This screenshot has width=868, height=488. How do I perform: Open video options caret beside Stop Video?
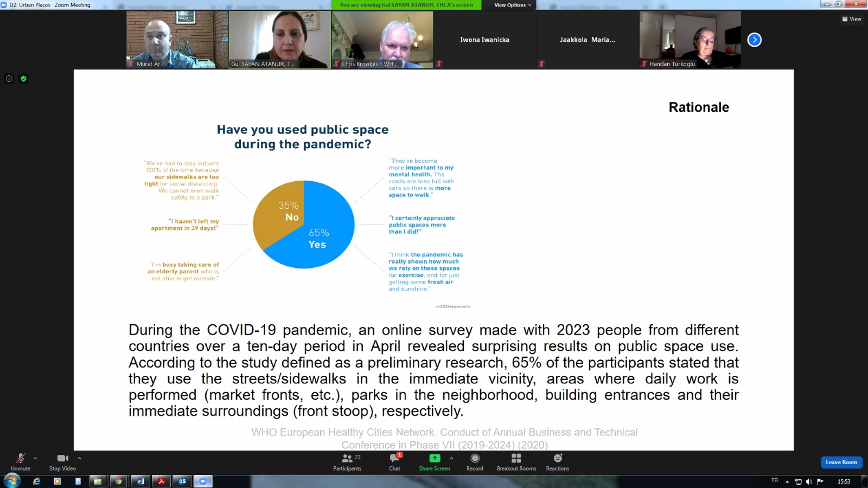[x=79, y=458]
